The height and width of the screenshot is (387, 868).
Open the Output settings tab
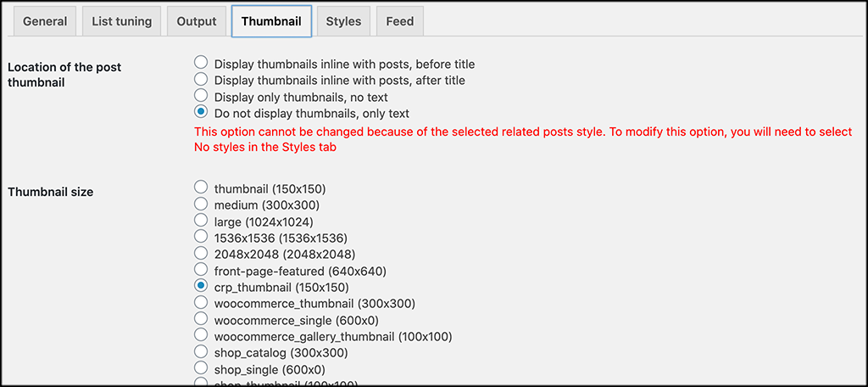pos(197,21)
